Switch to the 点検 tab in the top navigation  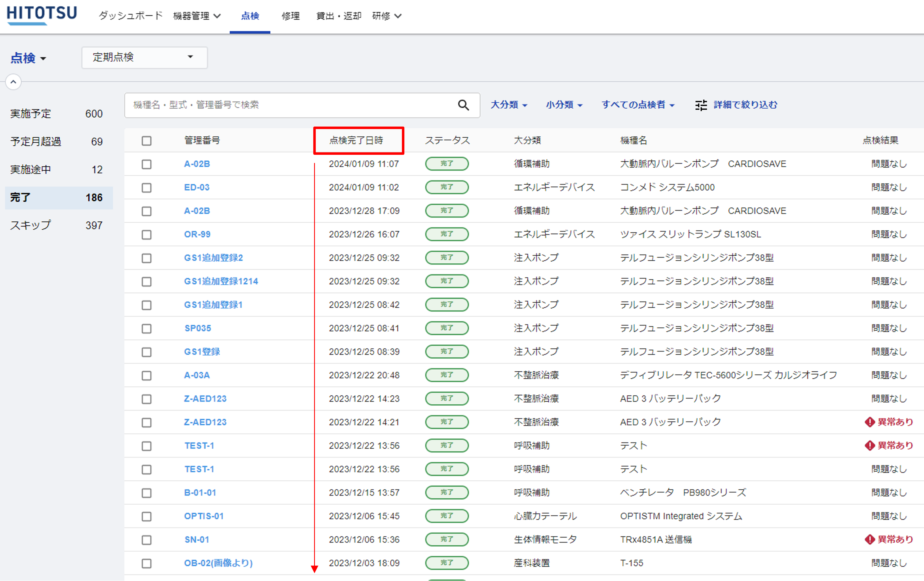[x=250, y=16]
